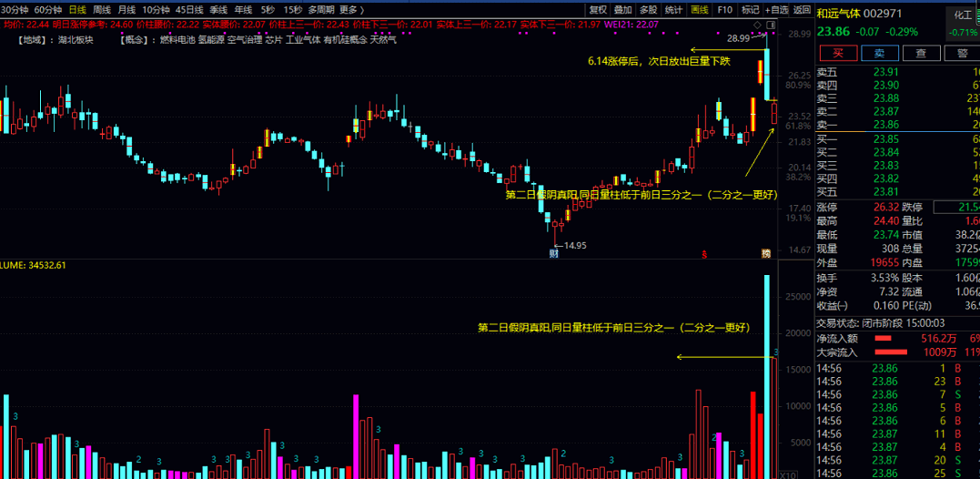Screen dimensions: 980x479
Task: Open 芯片 concept link
Action: click(x=274, y=40)
